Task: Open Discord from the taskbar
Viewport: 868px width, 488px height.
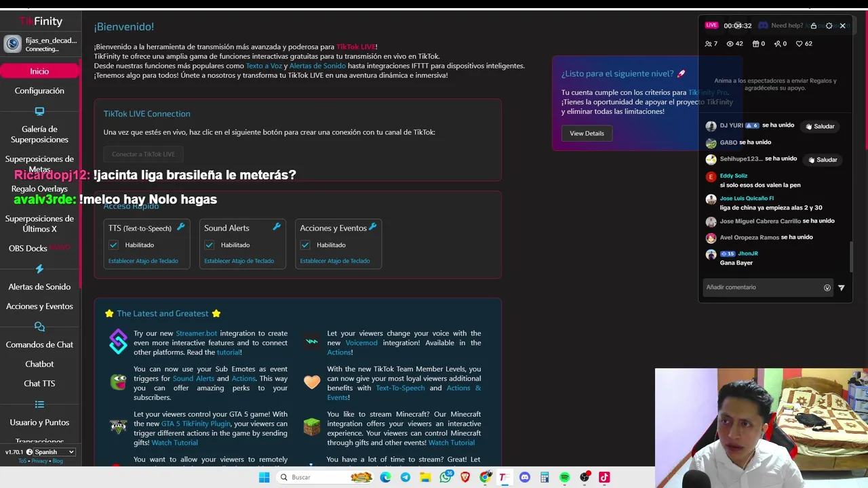Action: (x=524, y=477)
